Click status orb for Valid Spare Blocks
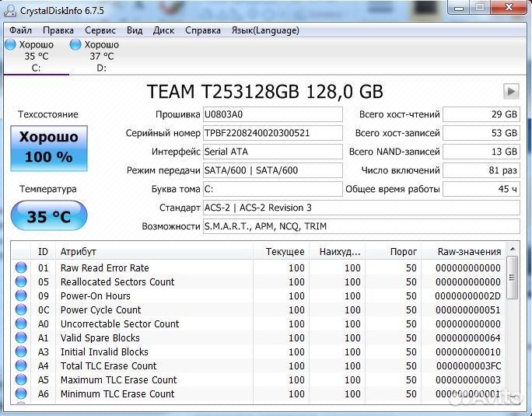 pyautogui.click(x=21, y=337)
